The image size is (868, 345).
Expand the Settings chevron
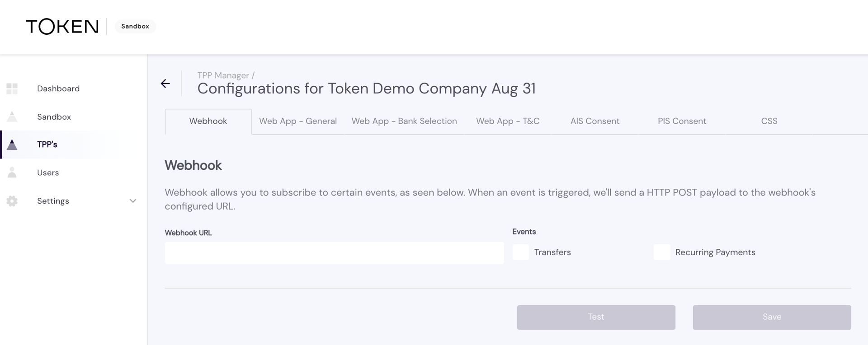[133, 201]
